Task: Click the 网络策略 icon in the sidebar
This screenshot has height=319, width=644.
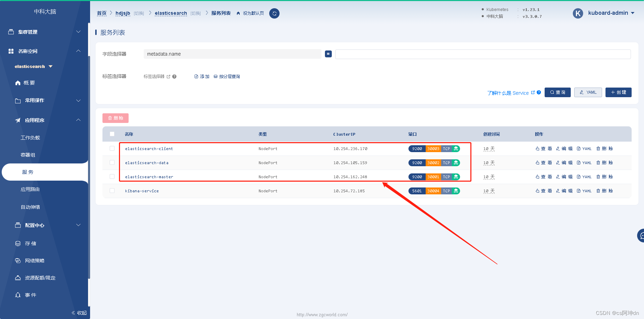Action: 18,261
